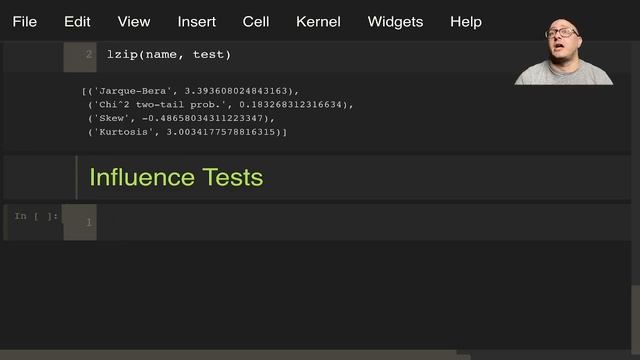Click the horizontal scrollbar at the bottom
Screen dimensions: 640x360
tap(235, 355)
